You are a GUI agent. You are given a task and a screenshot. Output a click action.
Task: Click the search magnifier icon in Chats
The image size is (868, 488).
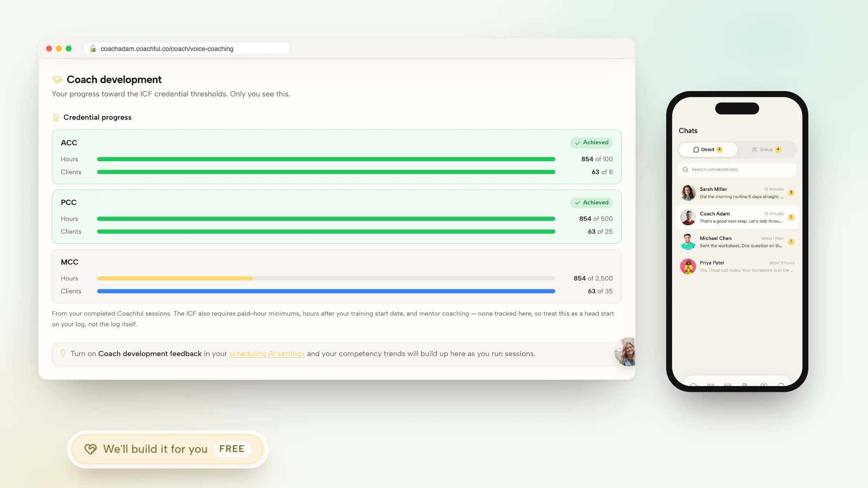pos(685,170)
